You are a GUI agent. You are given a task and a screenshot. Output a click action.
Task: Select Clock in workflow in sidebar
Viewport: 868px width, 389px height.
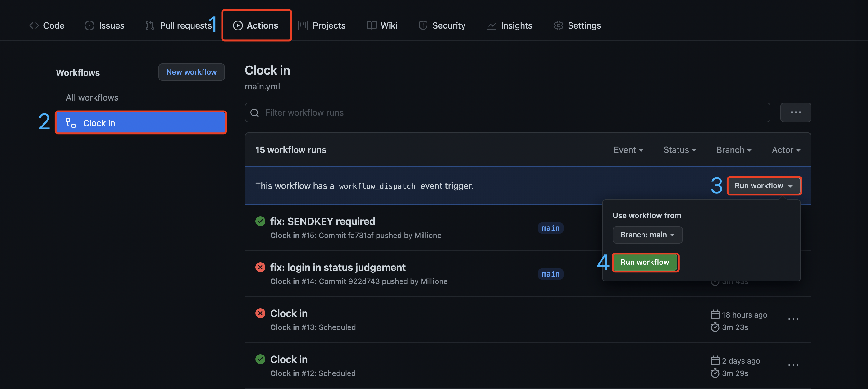coord(140,123)
